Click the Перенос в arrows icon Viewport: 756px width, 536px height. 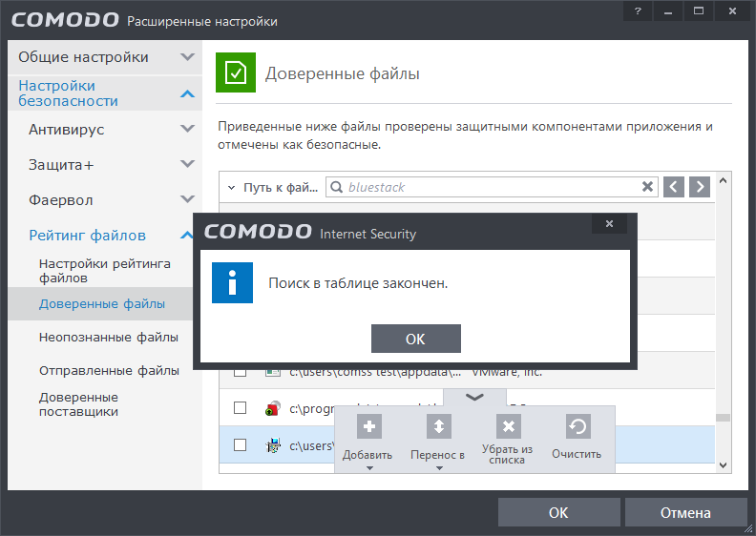(439, 426)
